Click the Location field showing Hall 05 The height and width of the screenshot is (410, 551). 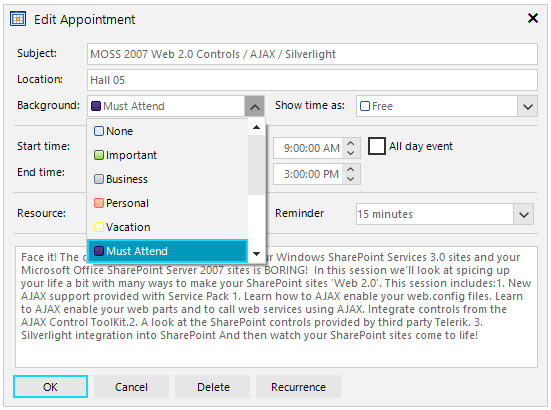[312, 80]
